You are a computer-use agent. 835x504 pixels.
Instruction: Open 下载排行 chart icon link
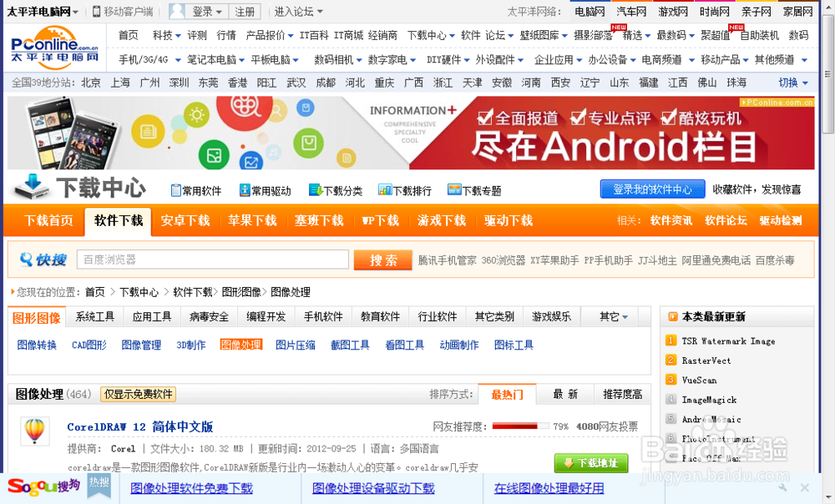pyautogui.click(x=405, y=190)
